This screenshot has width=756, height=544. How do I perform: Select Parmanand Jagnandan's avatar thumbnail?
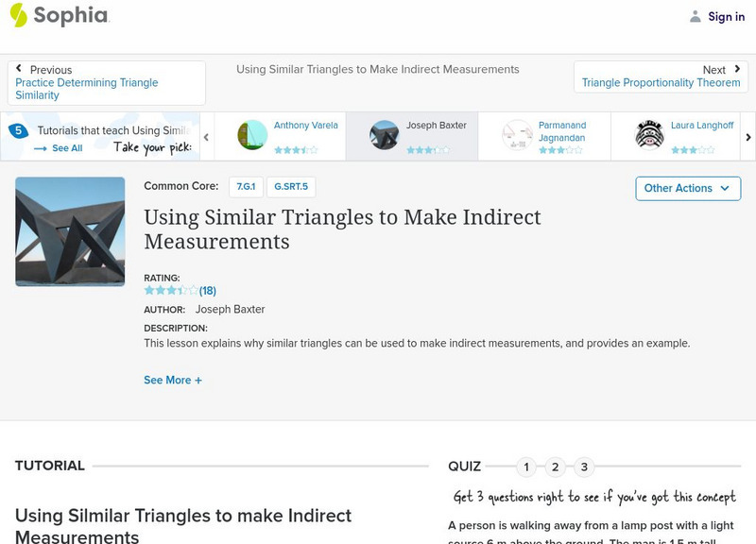coord(517,135)
